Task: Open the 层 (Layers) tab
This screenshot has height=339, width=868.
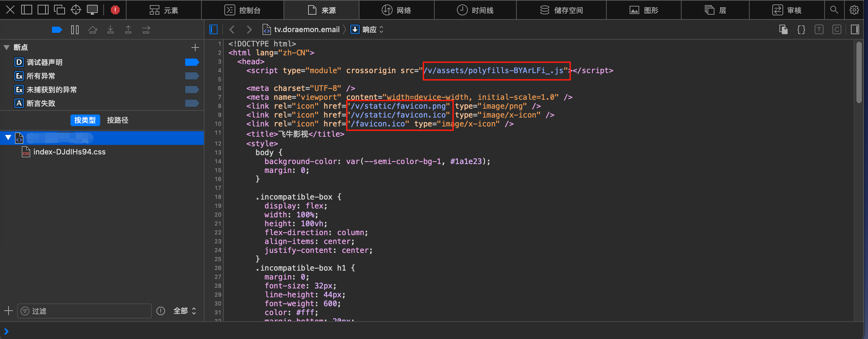Action: pos(715,10)
